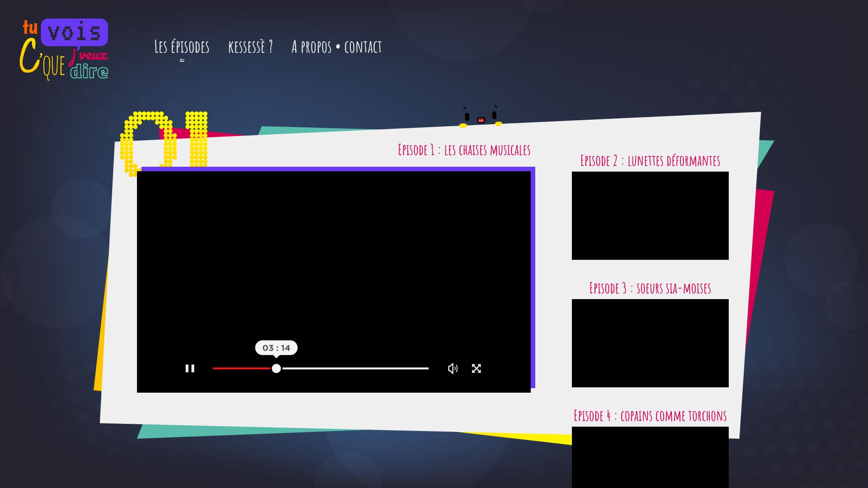Open the Episode 4 video thumbnail
The image size is (868, 488).
click(x=650, y=456)
